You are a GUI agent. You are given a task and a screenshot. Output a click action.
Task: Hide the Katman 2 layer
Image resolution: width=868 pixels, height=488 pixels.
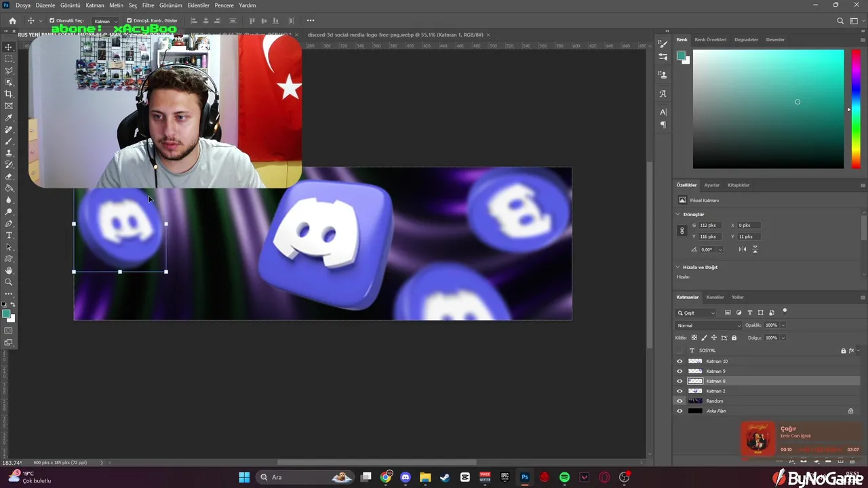tap(679, 391)
